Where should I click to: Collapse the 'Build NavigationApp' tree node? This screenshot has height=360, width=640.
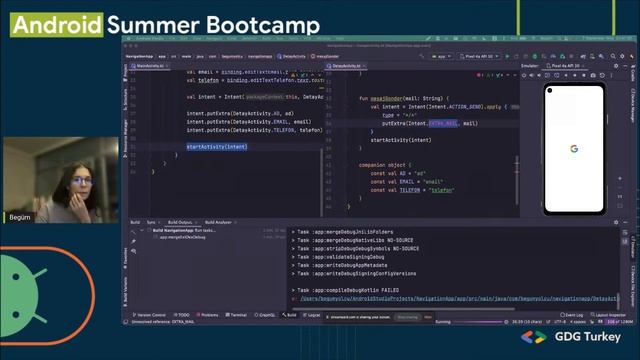tap(142, 230)
